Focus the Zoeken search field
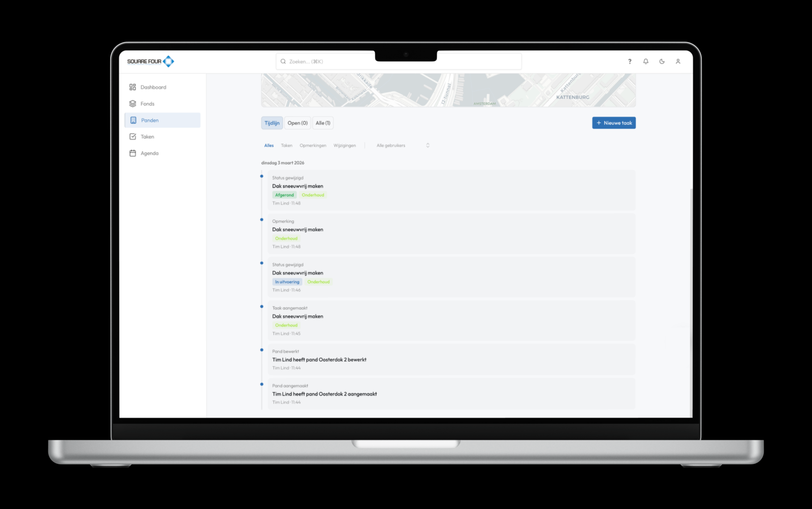The image size is (812, 509). pyautogui.click(x=399, y=61)
